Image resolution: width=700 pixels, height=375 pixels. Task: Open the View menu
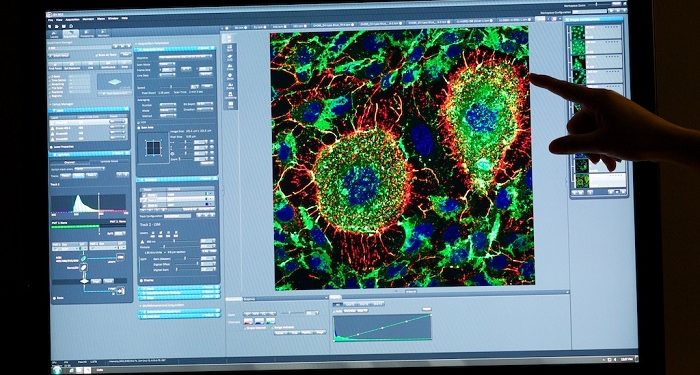pos(59,21)
